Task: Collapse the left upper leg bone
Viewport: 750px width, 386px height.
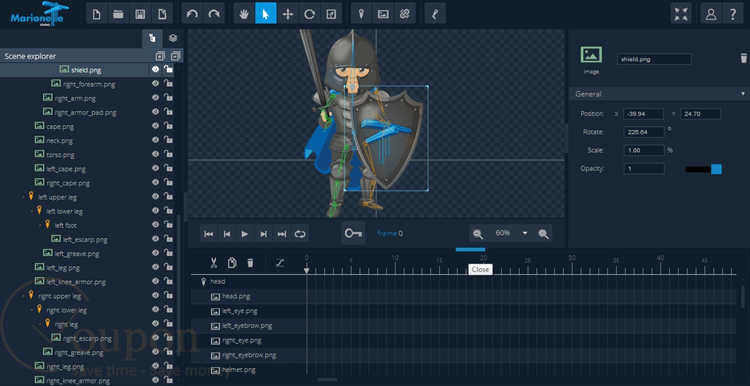Action: click(24, 197)
